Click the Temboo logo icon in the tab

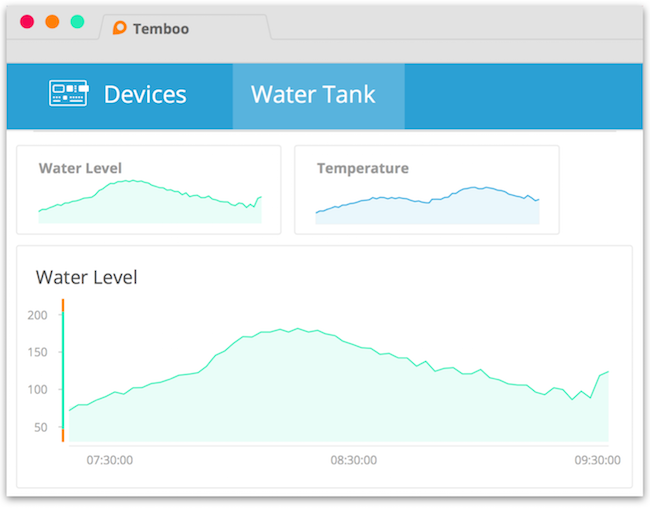coord(120,28)
